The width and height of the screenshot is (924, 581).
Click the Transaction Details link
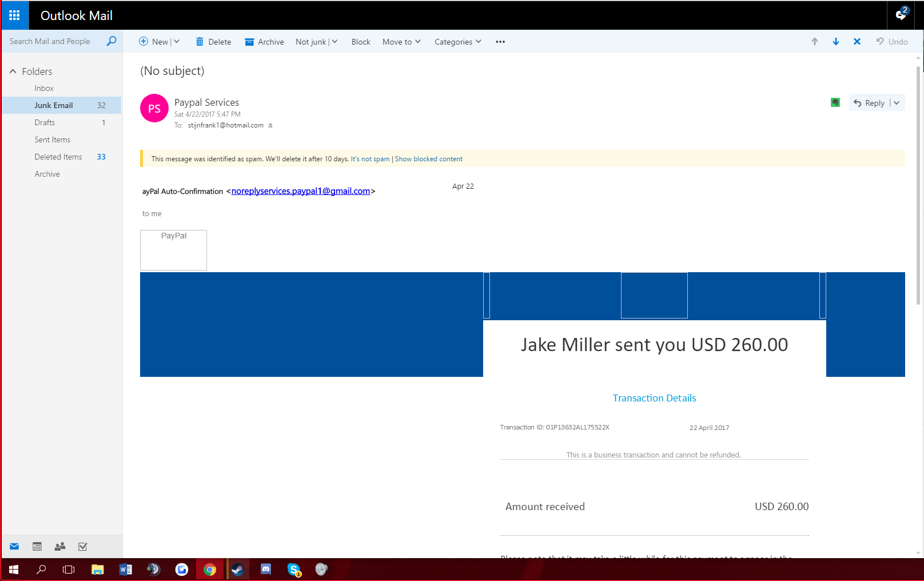(655, 398)
